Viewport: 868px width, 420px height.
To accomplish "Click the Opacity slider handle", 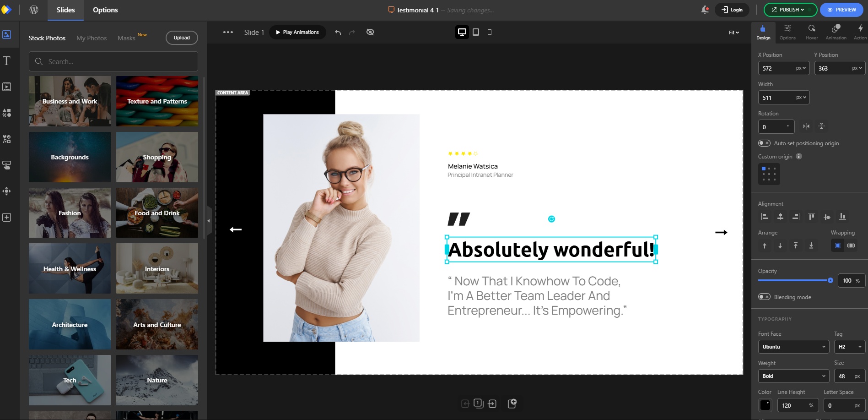I will (x=830, y=280).
